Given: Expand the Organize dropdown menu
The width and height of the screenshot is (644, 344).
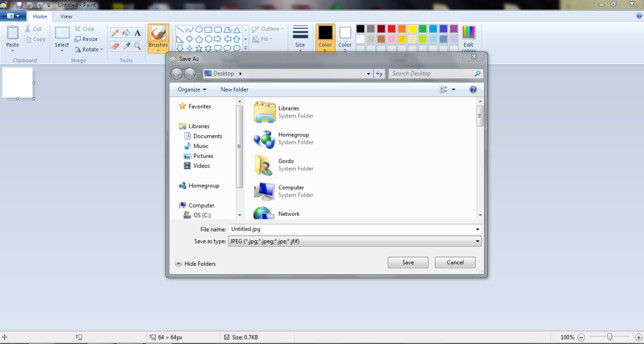Looking at the screenshot, I should pyautogui.click(x=191, y=89).
